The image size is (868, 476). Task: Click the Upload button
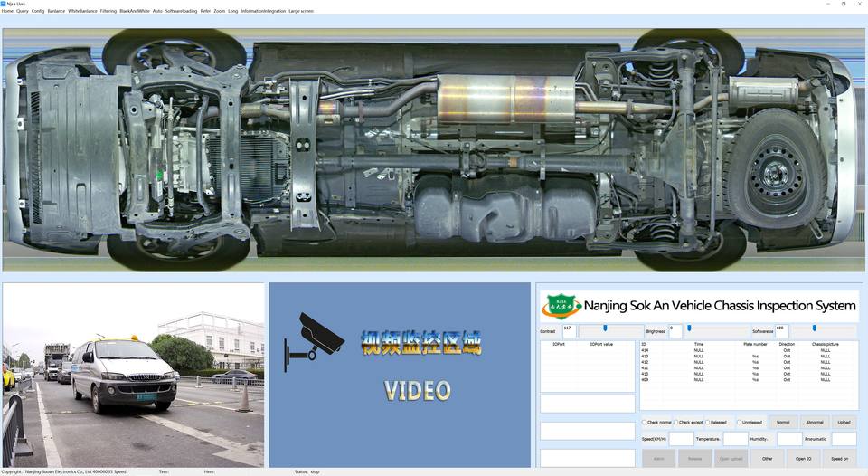point(844,423)
